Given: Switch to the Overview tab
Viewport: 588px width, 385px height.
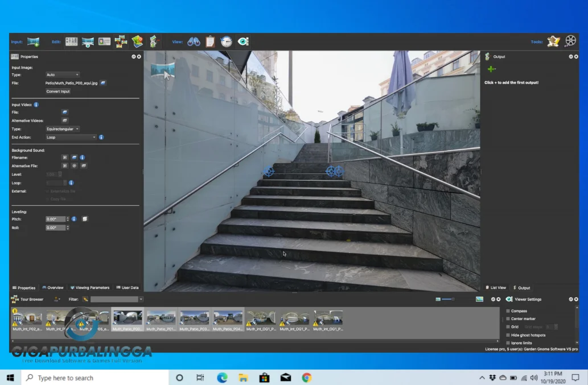Looking at the screenshot, I should pos(53,288).
